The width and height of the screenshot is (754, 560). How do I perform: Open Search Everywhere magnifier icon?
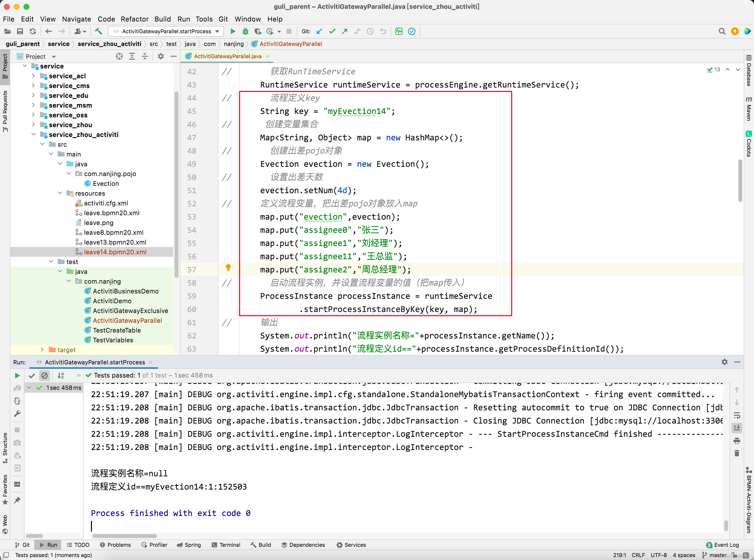722,32
